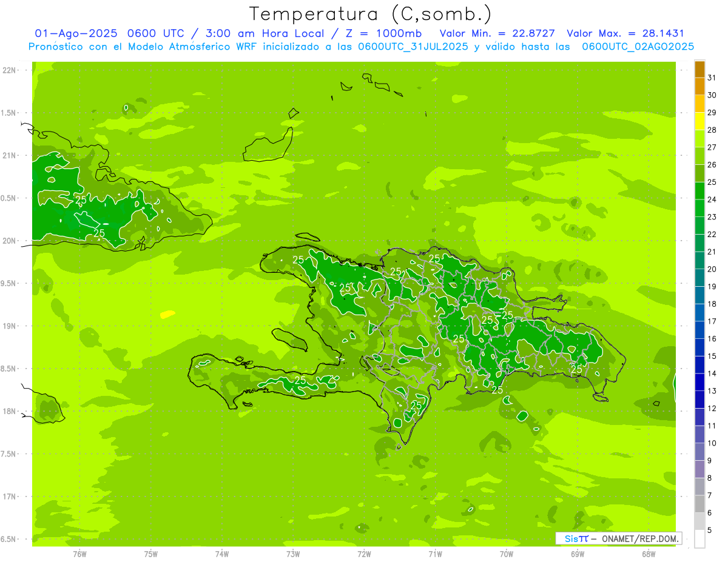Pick the yellow swatch between 28 and 29
The height and width of the screenshot is (562, 728).
click(x=699, y=121)
